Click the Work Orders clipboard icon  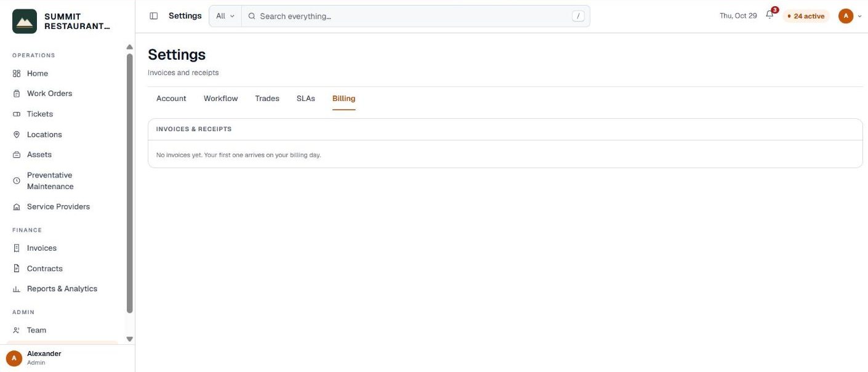pyautogui.click(x=17, y=94)
